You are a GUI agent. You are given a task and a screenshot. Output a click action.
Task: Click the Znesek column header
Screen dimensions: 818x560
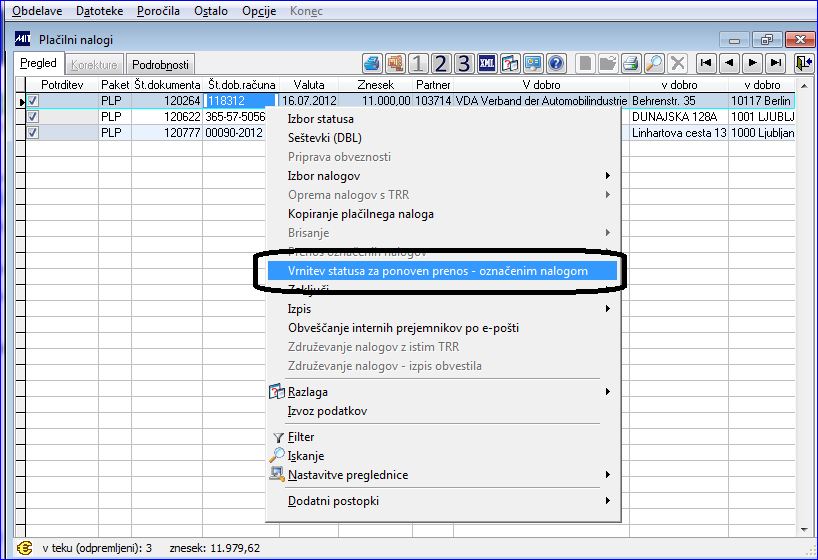[x=376, y=85]
